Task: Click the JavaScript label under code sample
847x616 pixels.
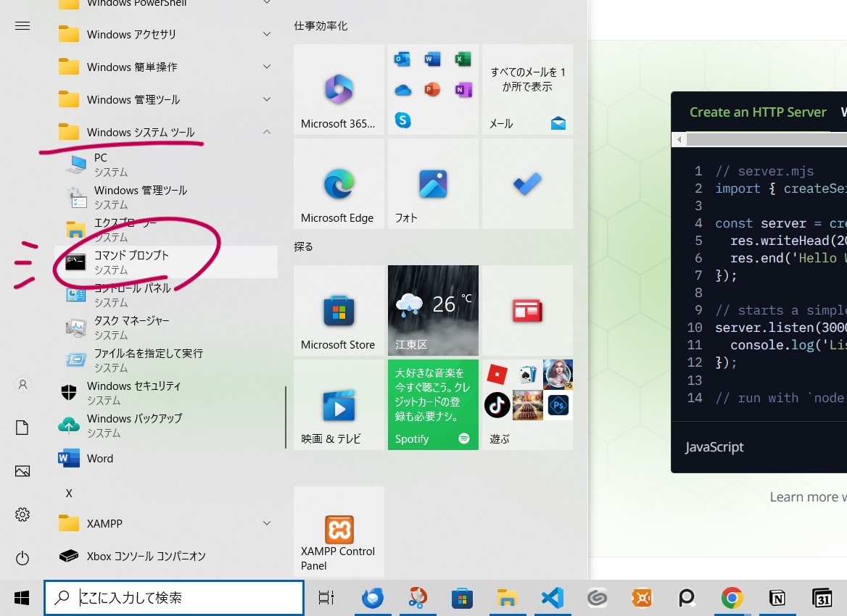Action: tap(714, 448)
